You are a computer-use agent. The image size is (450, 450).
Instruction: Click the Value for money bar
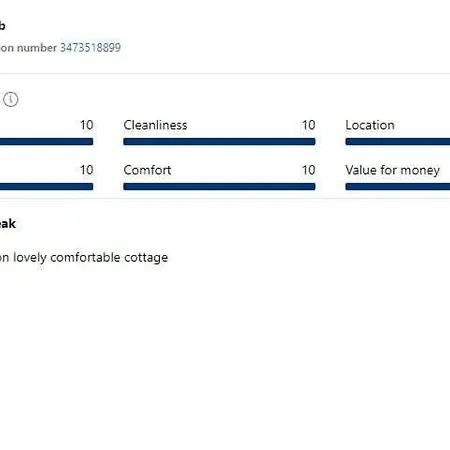pyautogui.click(x=398, y=187)
